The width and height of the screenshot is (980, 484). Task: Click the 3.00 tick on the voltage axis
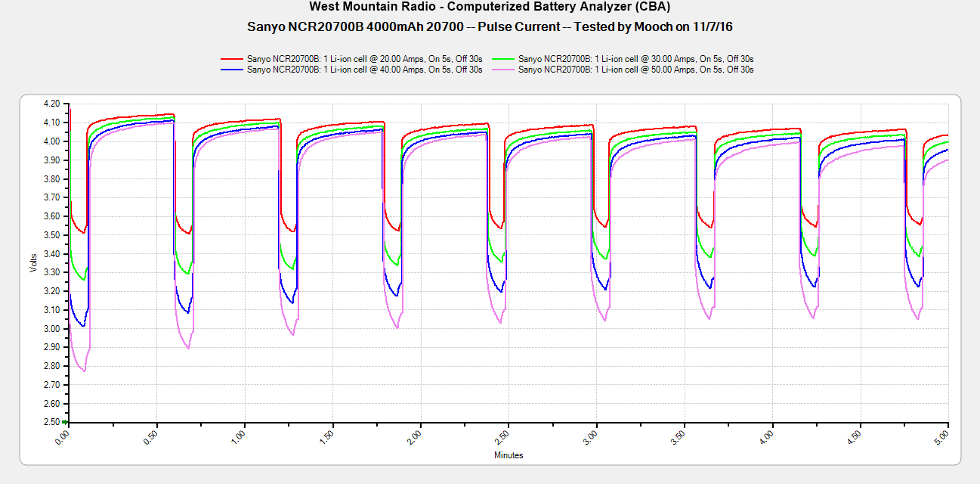[x=51, y=329]
